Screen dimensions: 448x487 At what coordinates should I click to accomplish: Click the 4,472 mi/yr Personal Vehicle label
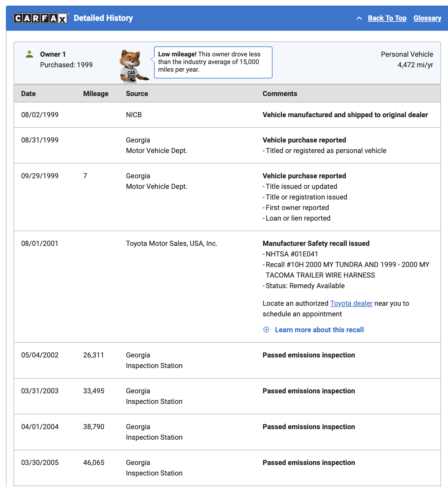tap(407, 59)
